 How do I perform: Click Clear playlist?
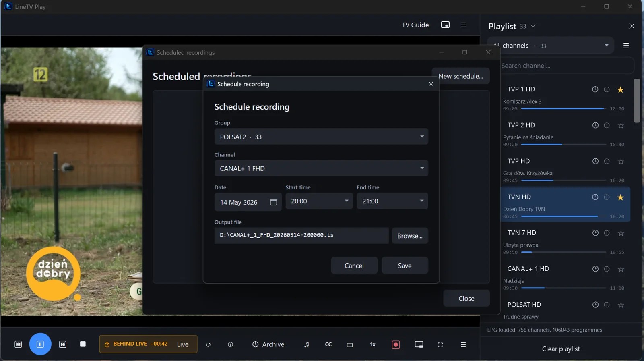[561, 349]
